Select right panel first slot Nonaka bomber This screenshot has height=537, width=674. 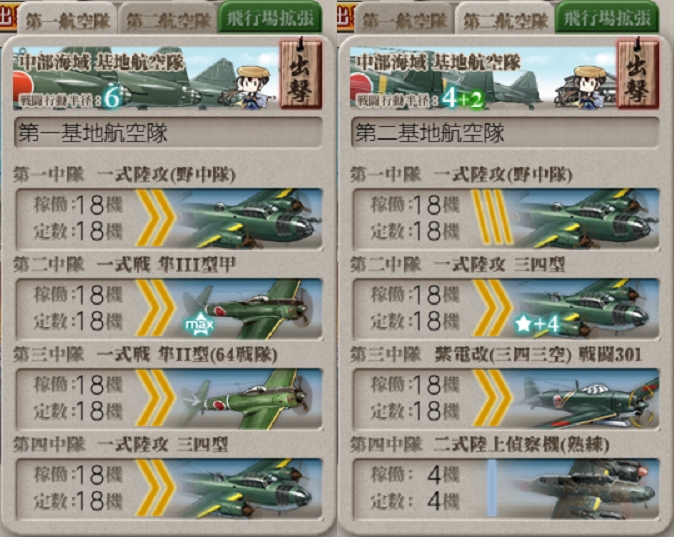pos(506,218)
